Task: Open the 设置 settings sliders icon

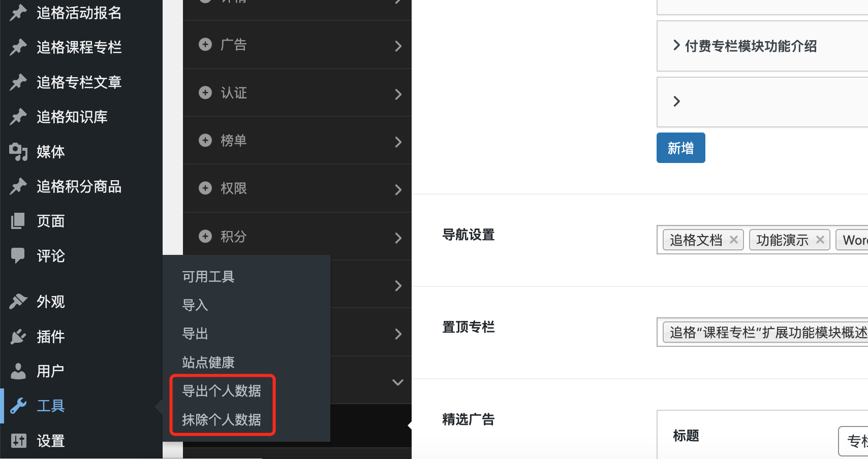Action: coord(18,441)
